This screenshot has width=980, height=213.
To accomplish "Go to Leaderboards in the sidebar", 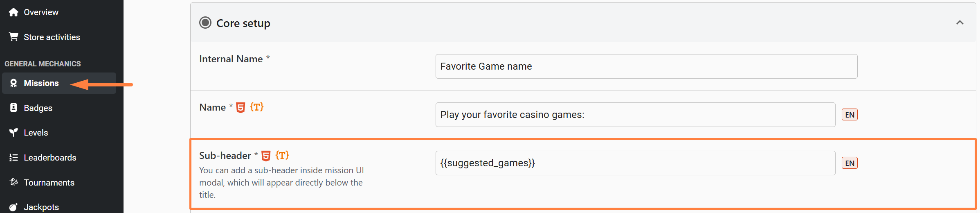I will (x=50, y=158).
